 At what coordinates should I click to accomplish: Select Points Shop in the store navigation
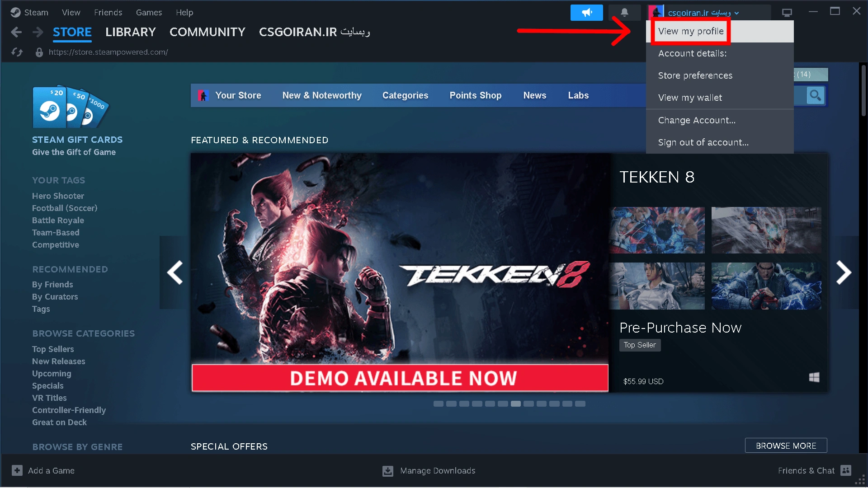pos(475,95)
